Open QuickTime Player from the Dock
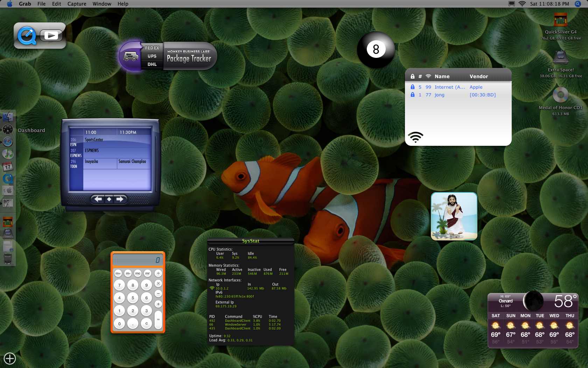 click(x=8, y=178)
